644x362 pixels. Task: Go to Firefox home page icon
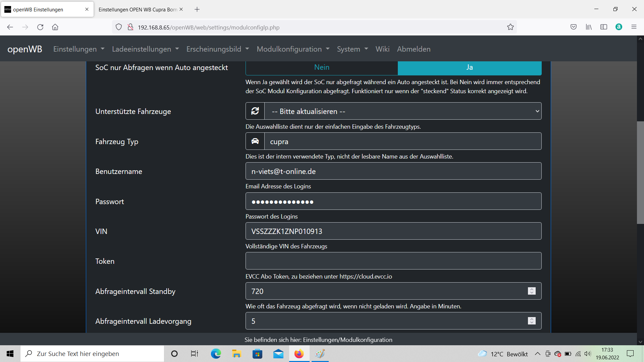click(55, 27)
